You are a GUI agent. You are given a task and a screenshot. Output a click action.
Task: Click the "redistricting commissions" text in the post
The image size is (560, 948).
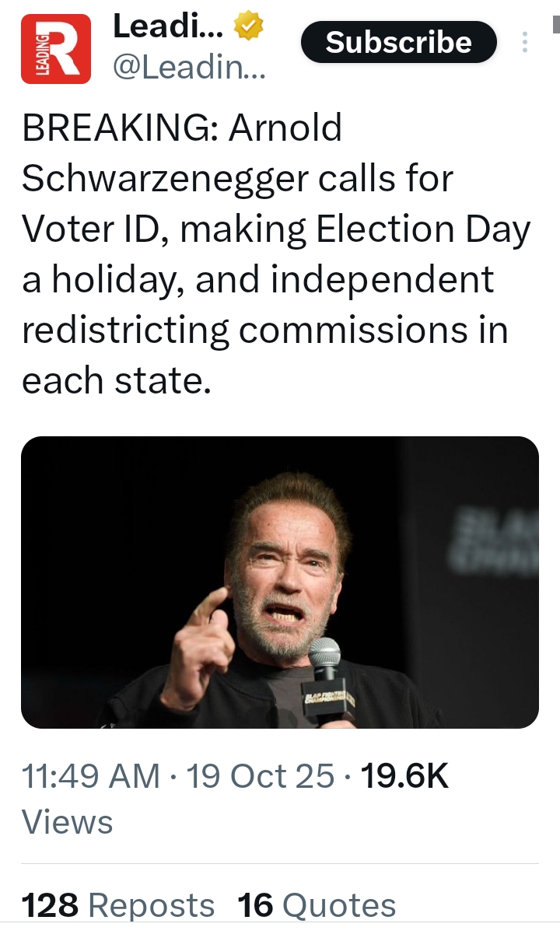tap(264, 331)
